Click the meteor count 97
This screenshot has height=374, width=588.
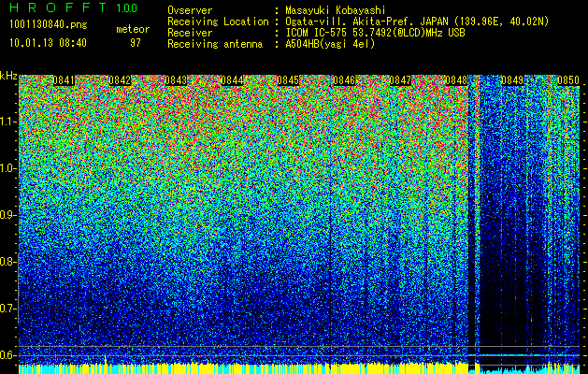pos(136,43)
